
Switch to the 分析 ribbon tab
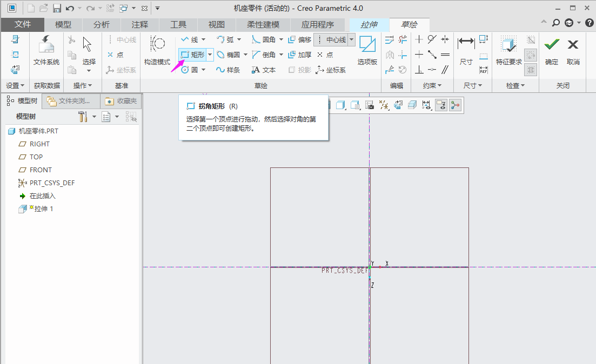tap(102, 25)
